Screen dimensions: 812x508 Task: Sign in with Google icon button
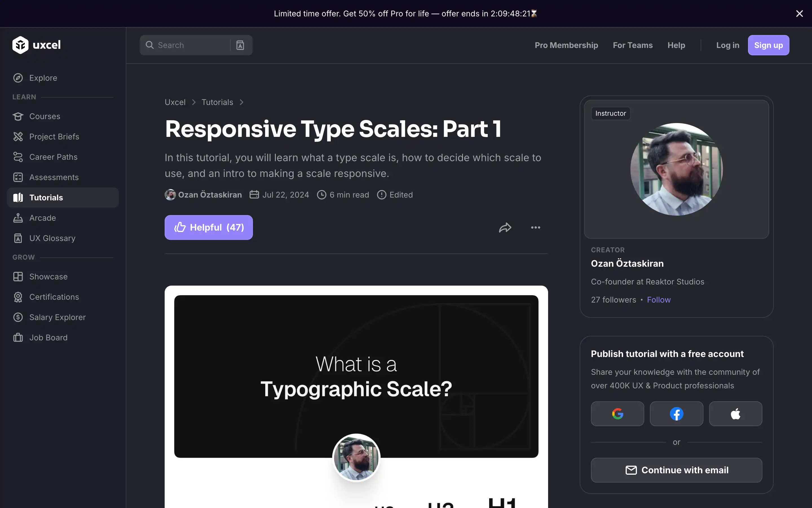(x=617, y=413)
